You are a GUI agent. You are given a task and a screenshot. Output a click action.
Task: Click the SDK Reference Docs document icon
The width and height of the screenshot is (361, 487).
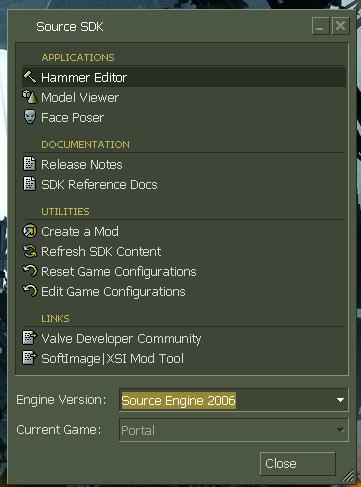pyautogui.click(x=29, y=184)
